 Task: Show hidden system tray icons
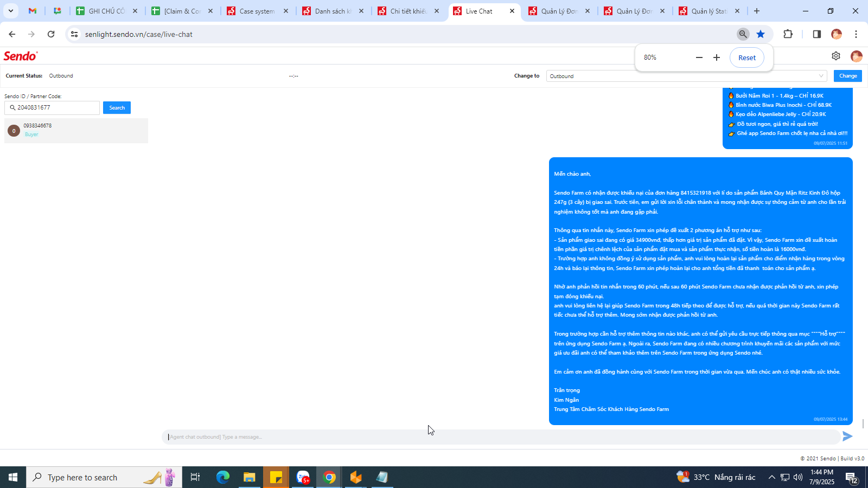(771, 477)
